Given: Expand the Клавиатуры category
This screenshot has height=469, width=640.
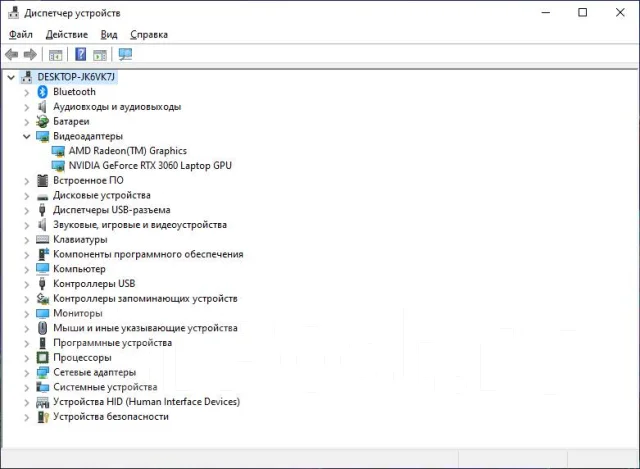Looking at the screenshot, I should 27,240.
